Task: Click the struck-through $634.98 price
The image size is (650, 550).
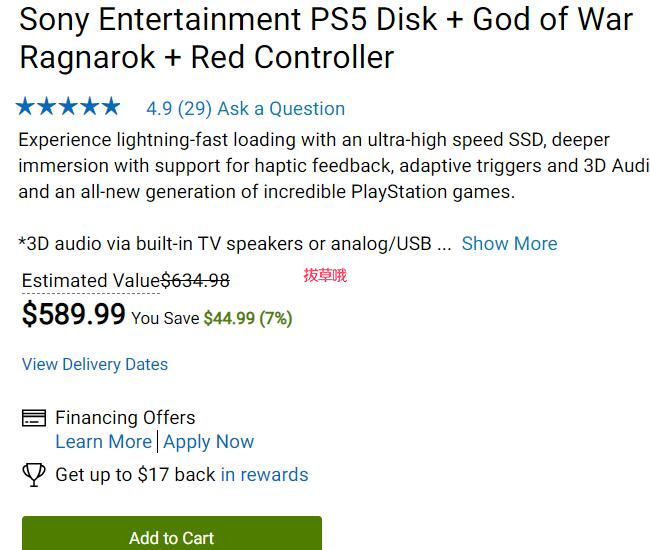Action: (195, 281)
